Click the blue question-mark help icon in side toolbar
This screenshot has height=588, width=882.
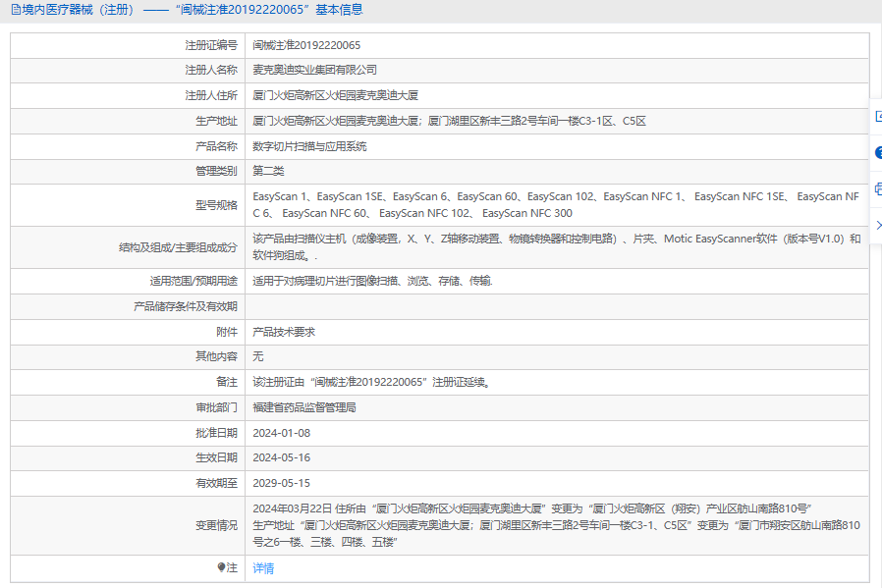coord(879,153)
